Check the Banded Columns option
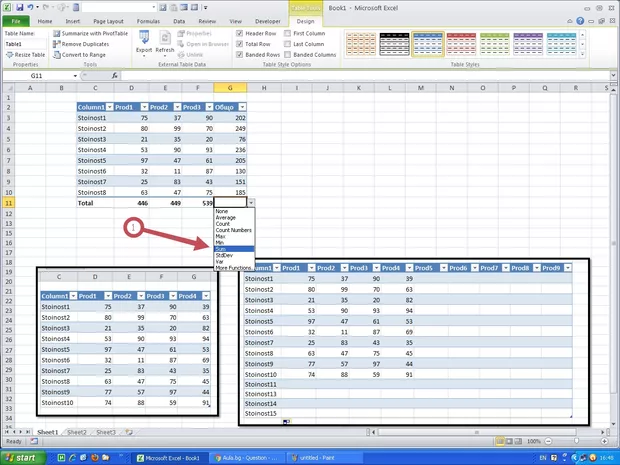This screenshot has width=620, height=465. tap(286, 55)
